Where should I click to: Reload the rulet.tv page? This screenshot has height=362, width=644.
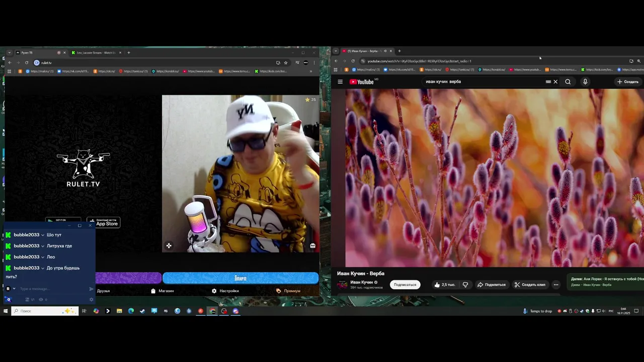pyautogui.click(x=26, y=63)
